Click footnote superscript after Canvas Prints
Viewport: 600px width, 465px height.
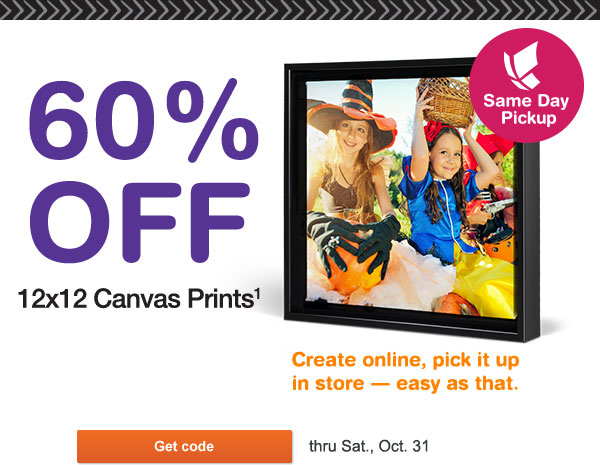[x=258, y=294]
